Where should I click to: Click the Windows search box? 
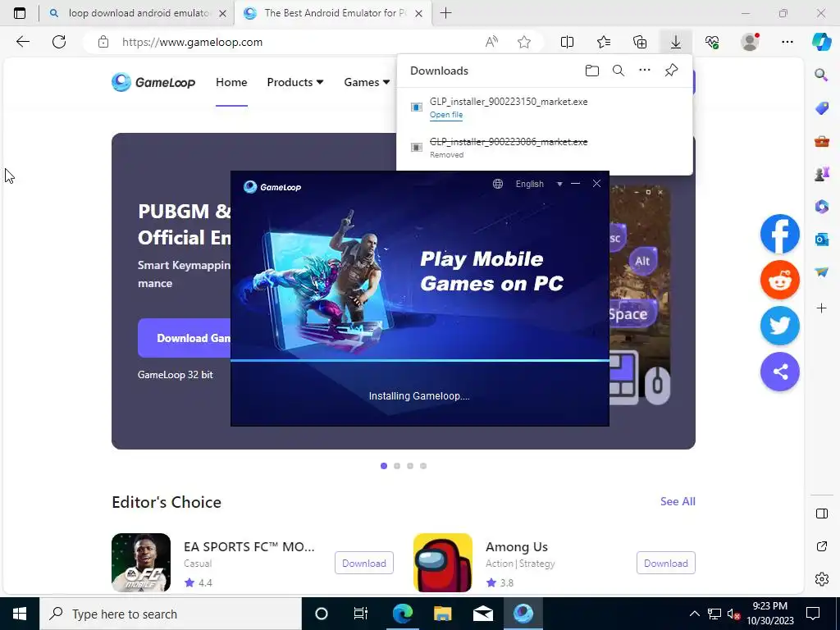pyautogui.click(x=171, y=614)
